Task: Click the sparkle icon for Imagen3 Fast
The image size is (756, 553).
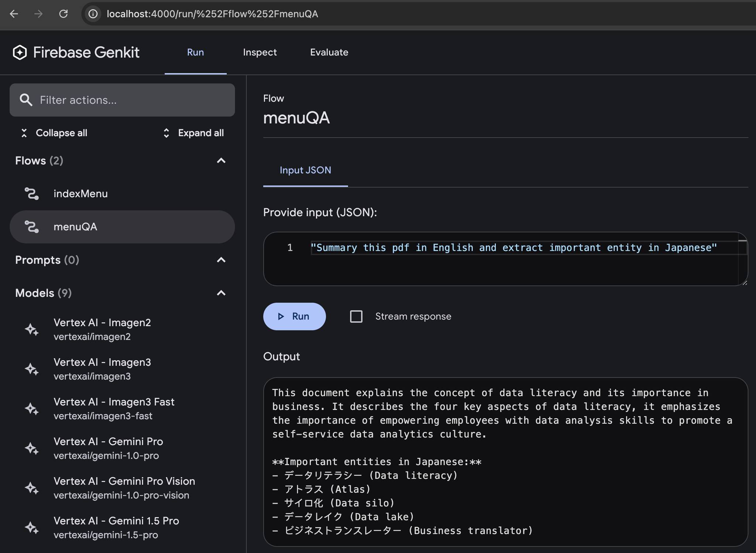Action: point(32,409)
